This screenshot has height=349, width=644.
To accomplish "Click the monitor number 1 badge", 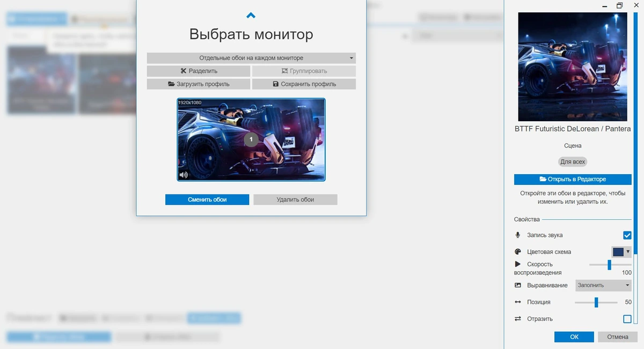I will (251, 139).
